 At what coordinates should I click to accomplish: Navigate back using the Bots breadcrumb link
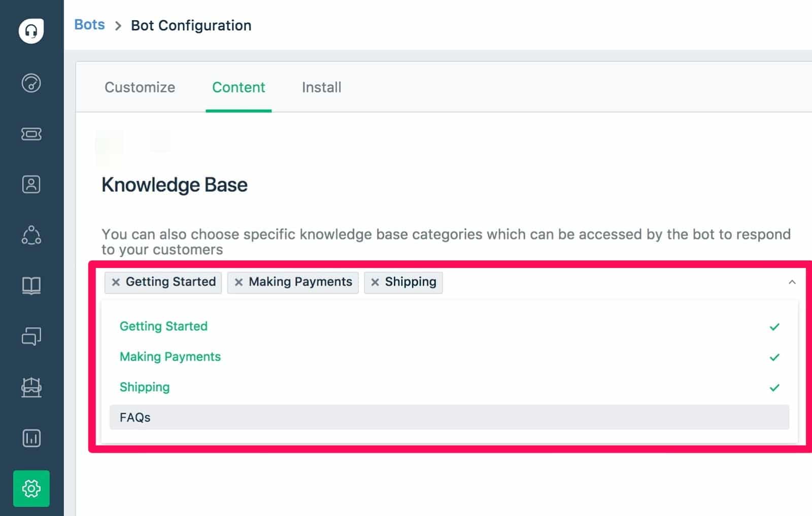click(x=89, y=24)
